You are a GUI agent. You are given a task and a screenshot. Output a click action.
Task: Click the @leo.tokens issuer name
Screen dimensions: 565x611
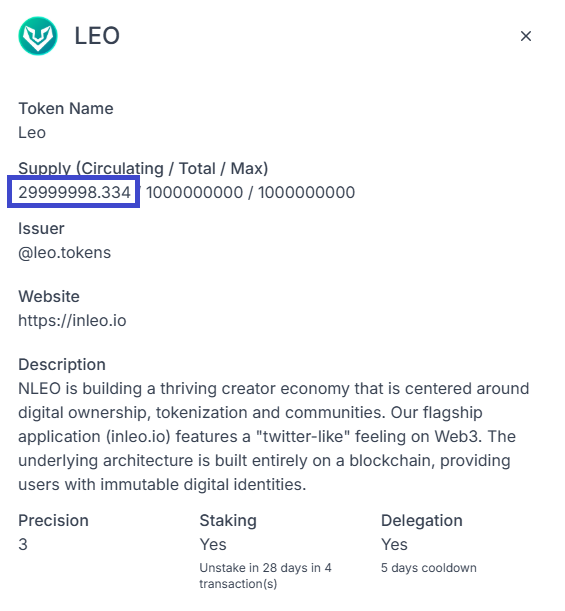coord(64,253)
